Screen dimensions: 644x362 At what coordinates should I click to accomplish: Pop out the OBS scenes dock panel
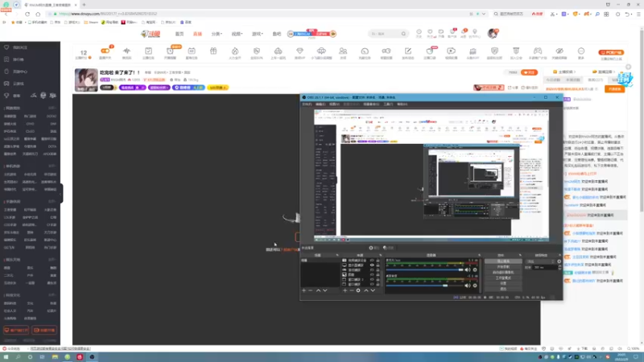[337, 255]
